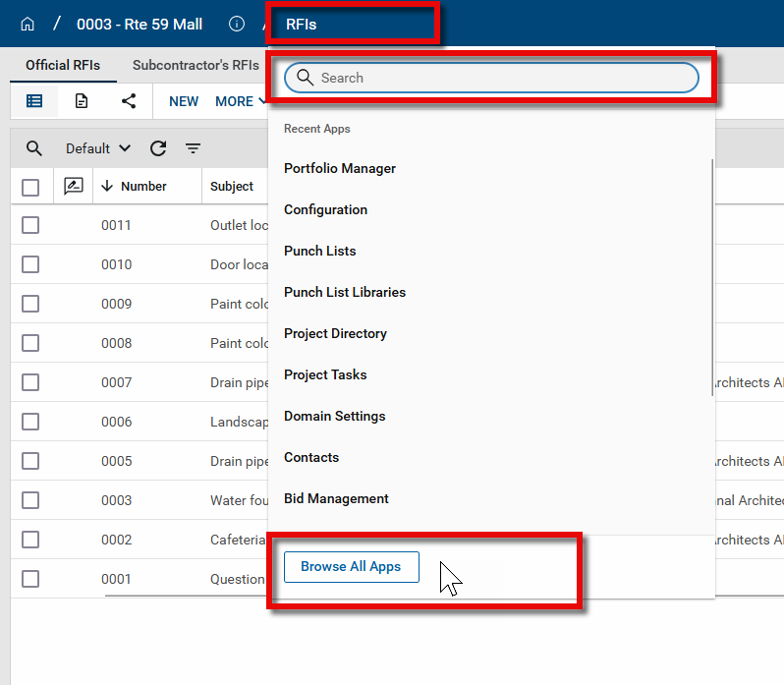
Task: Click the NEW button
Action: (x=184, y=101)
